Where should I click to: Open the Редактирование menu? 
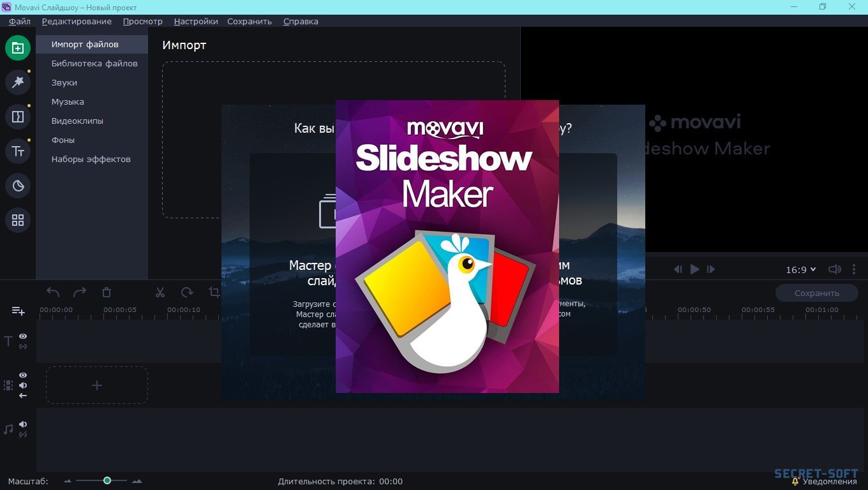(x=77, y=21)
